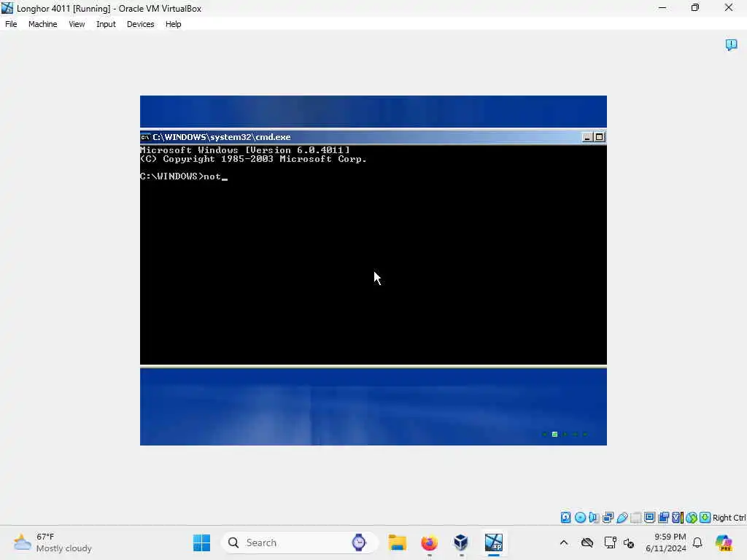
Task: Open the Input menu
Action: tap(106, 24)
